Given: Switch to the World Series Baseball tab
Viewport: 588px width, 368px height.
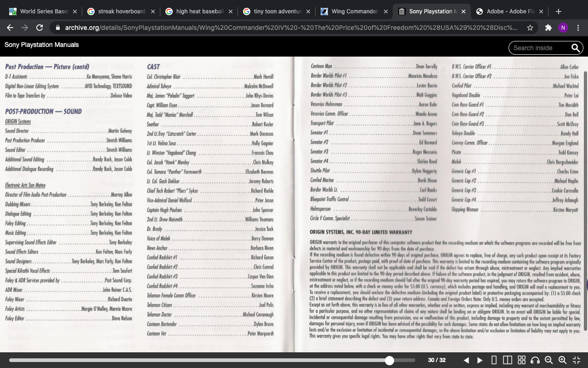Looking at the screenshot, I should 44,11.
